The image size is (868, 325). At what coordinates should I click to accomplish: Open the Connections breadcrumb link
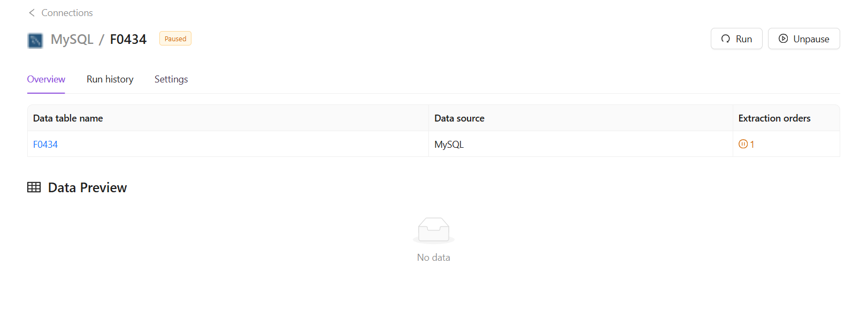pyautogui.click(x=67, y=13)
